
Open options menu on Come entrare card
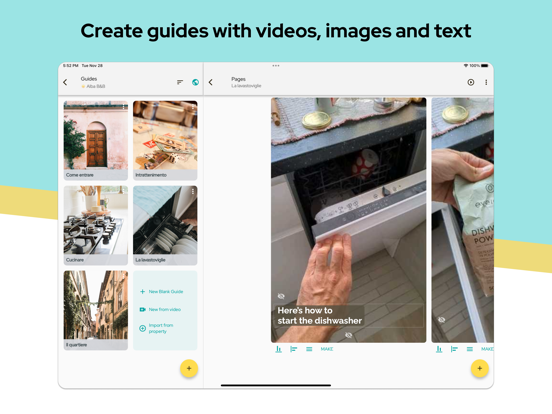pos(124,106)
